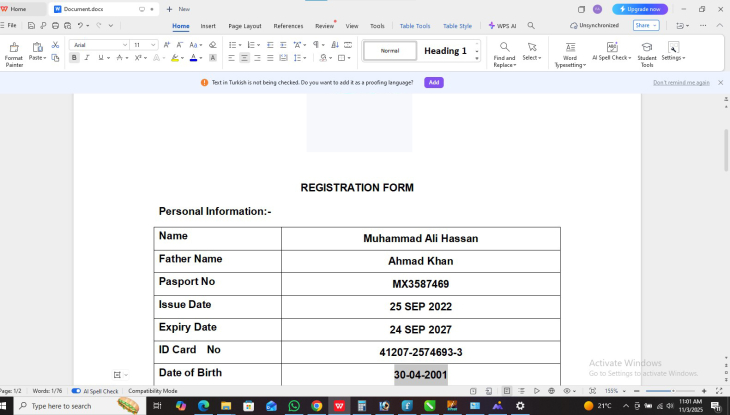
Task: Switch to the Insert tab
Action: (x=208, y=26)
